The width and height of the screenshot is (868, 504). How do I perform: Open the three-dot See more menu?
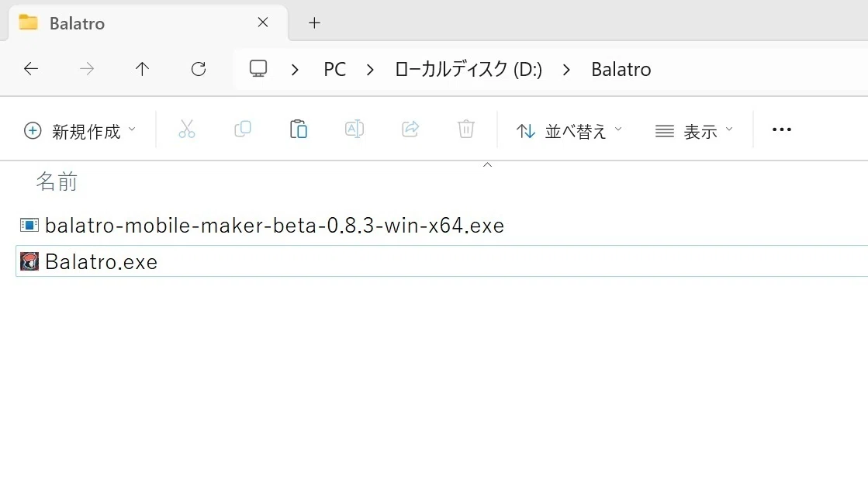[782, 129]
